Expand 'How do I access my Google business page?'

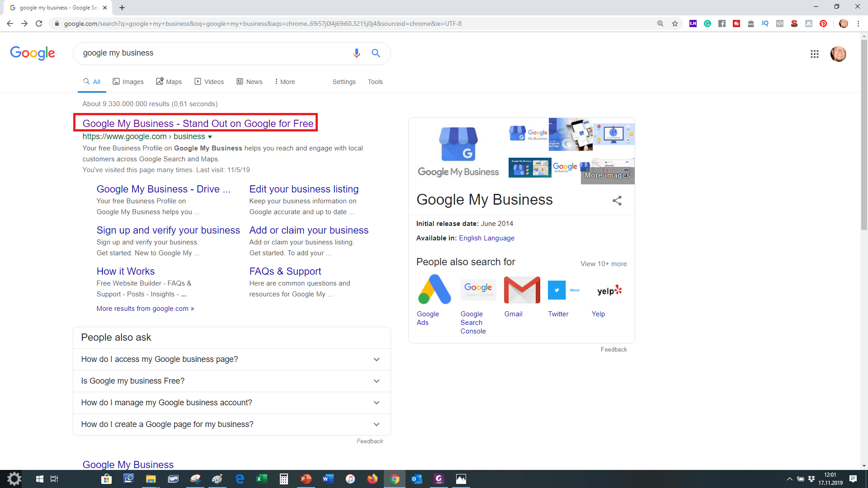(231, 359)
